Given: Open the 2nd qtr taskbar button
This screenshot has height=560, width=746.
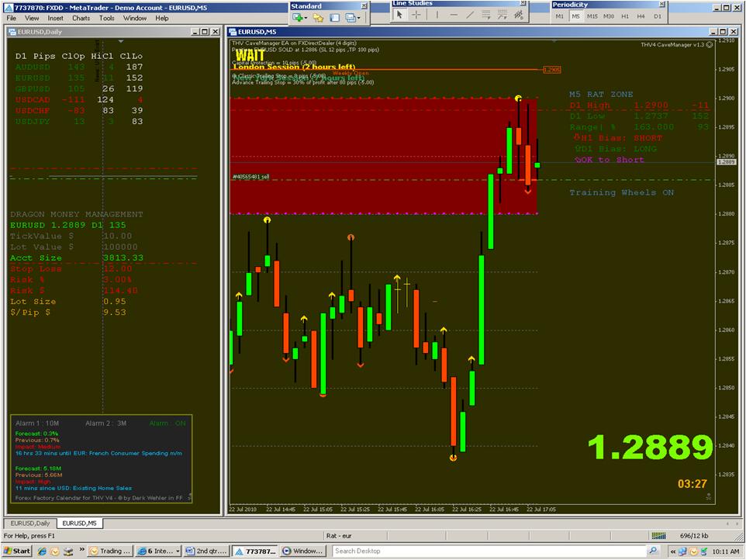Looking at the screenshot, I should pos(207,551).
